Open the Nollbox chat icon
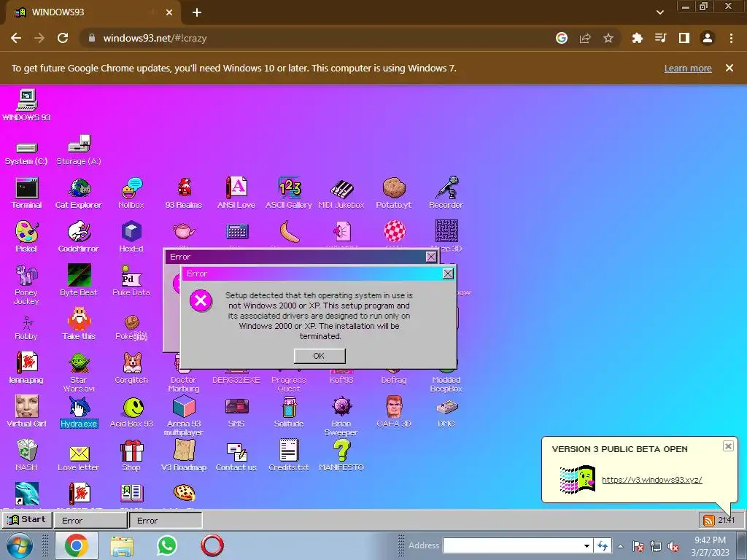This screenshot has height=560, width=747. tap(131, 192)
